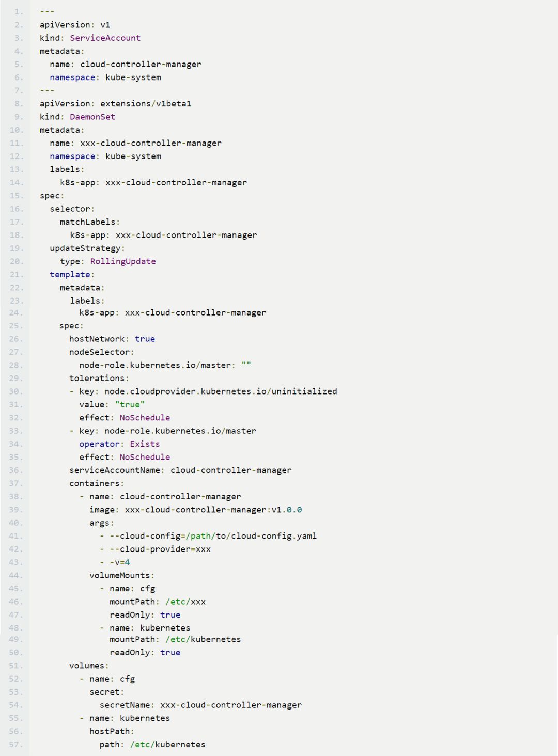Image resolution: width=558 pixels, height=756 pixels.
Task: Select 'type: RollingUpdate' value
Action: tap(107, 261)
